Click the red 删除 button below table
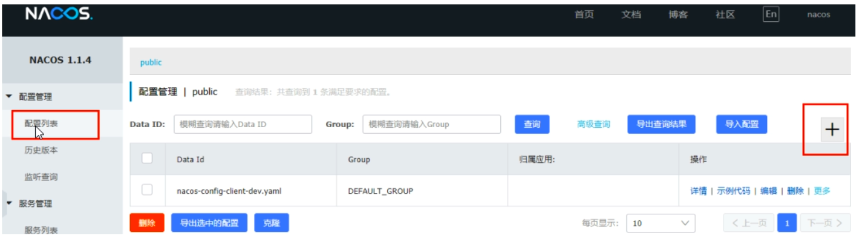The height and width of the screenshot is (250, 868). [x=147, y=223]
